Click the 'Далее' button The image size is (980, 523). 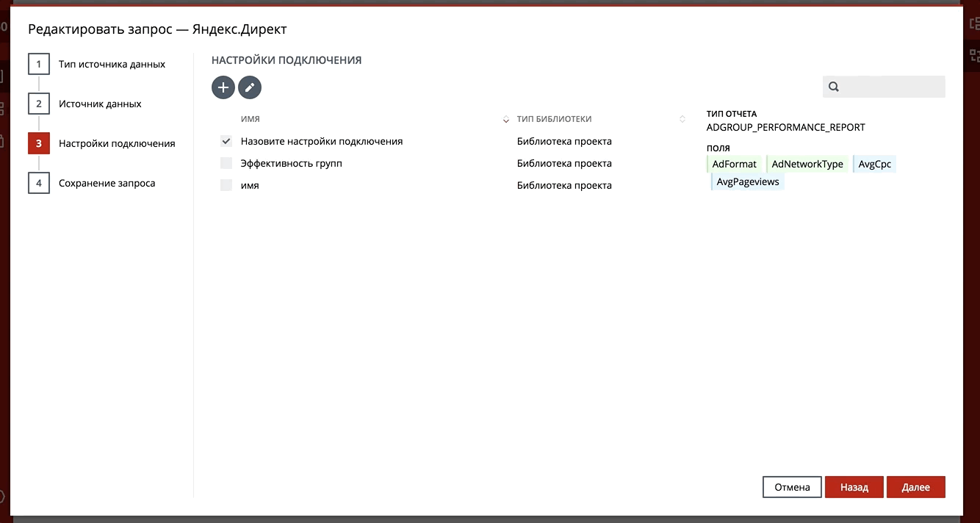pyautogui.click(x=916, y=487)
